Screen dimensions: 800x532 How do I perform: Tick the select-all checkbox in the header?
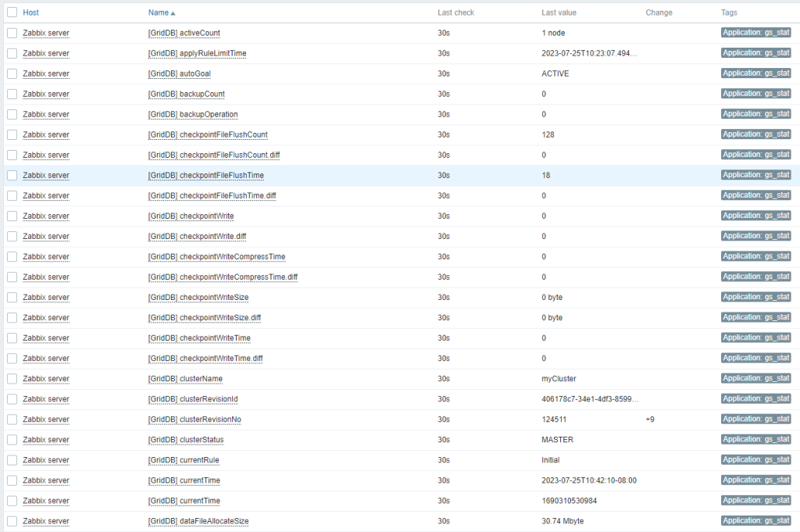11,12
